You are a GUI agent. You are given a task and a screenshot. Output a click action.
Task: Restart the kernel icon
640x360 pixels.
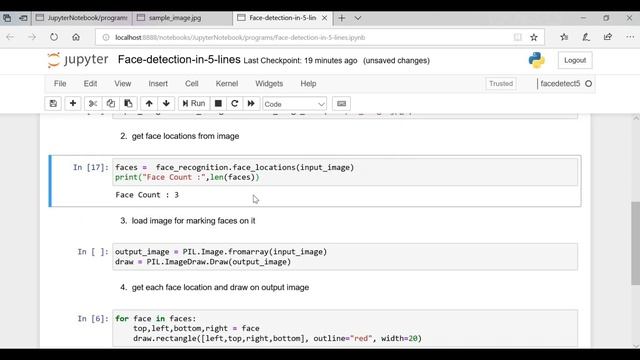[235, 104]
